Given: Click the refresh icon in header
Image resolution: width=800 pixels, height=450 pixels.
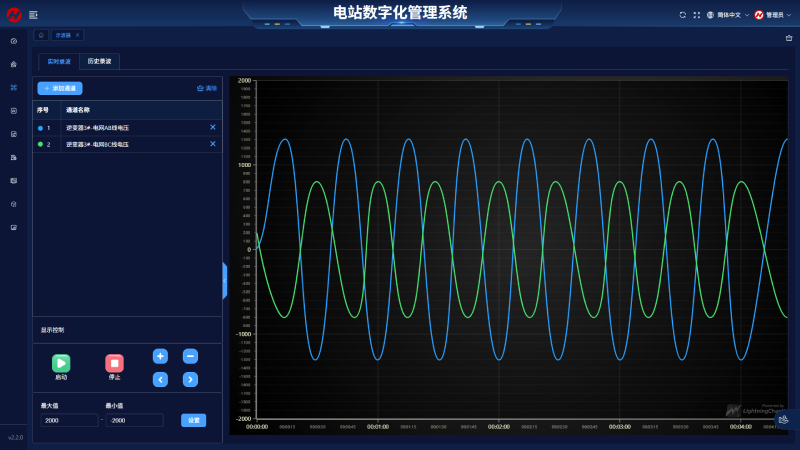Looking at the screenshot, I should 682,15.
